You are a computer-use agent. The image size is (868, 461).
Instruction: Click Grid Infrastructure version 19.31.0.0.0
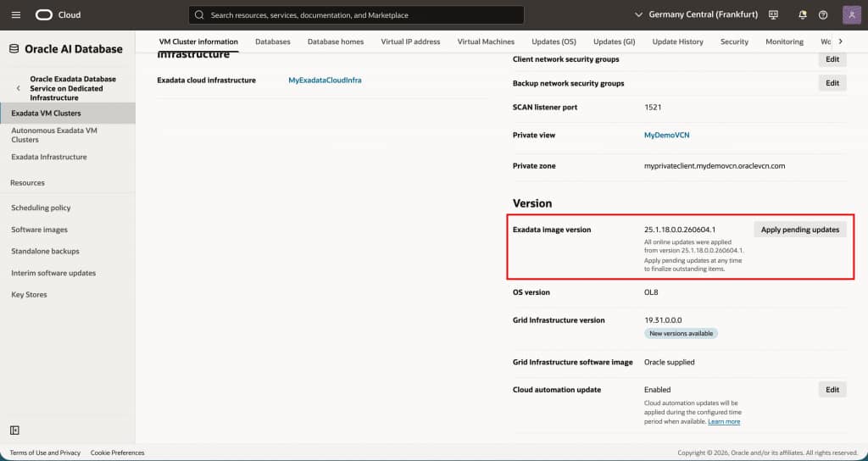coord(663,320)
